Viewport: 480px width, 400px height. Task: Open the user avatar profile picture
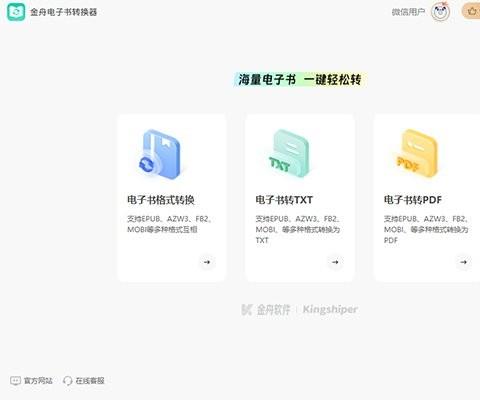pyautogui.click(x=440, y=12)
